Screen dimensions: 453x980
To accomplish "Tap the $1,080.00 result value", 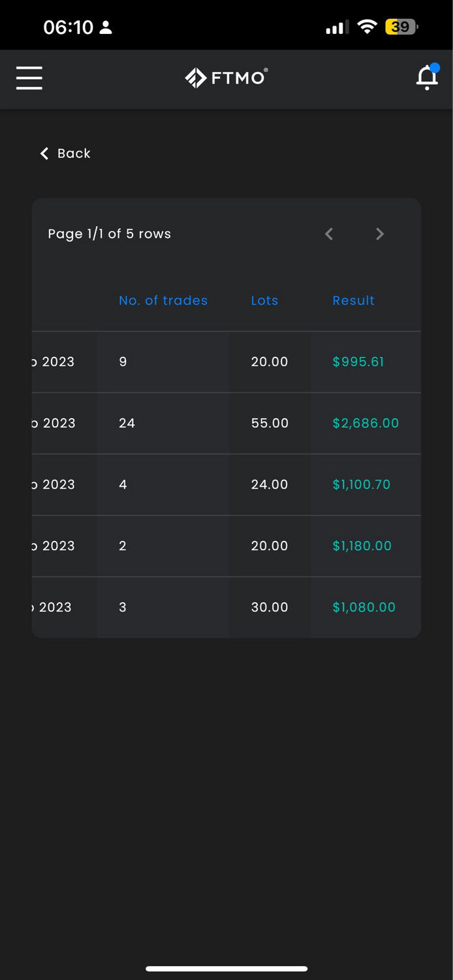I will pos(364,608).
